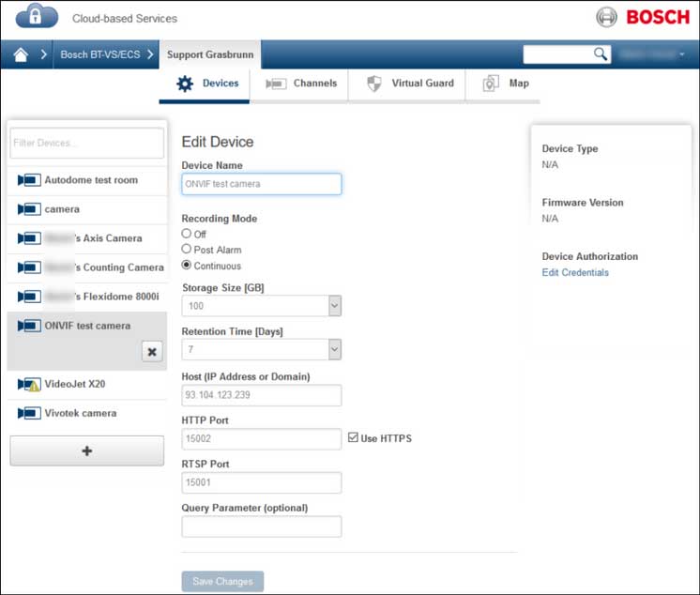Click the magnifier search icon

click(x=601, y=54)
